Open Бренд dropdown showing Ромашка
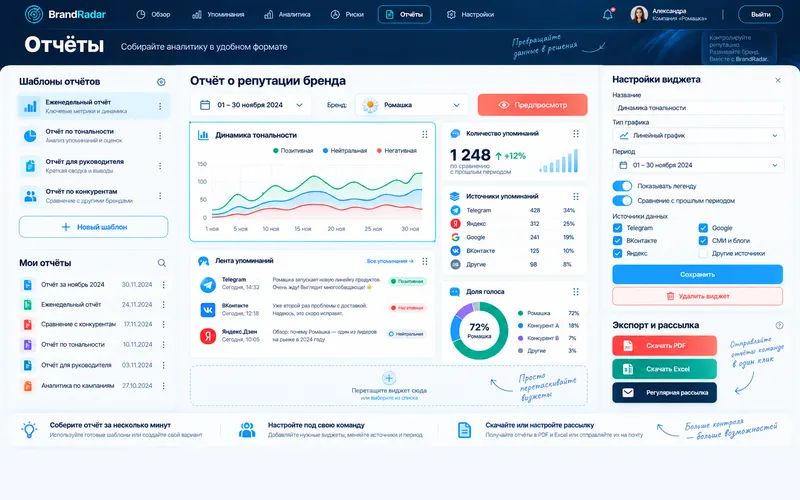Screen dimensions: 800x500 point(411,105)
